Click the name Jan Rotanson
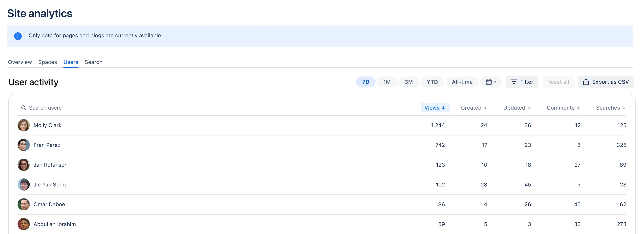644x234 pixels. point(51,165)
